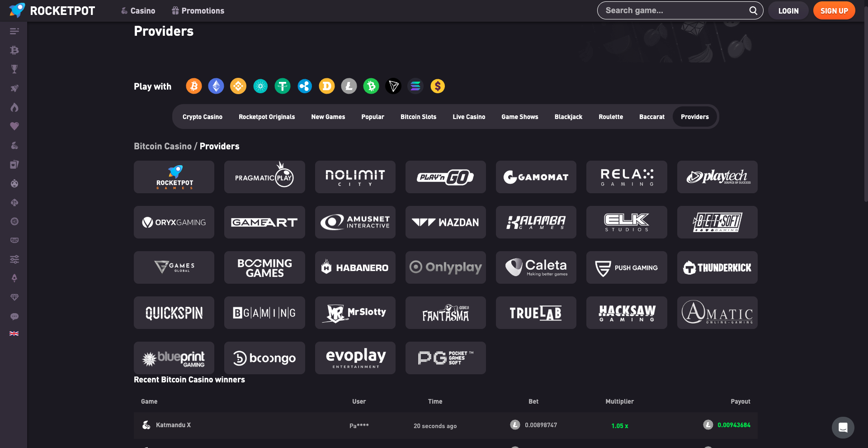Select the Baccarat tab
Screen dimensions: 868x448
652,117
